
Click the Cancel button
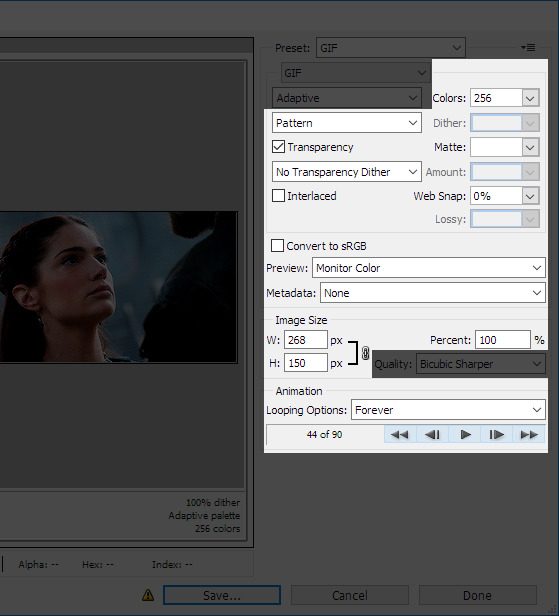350,595
